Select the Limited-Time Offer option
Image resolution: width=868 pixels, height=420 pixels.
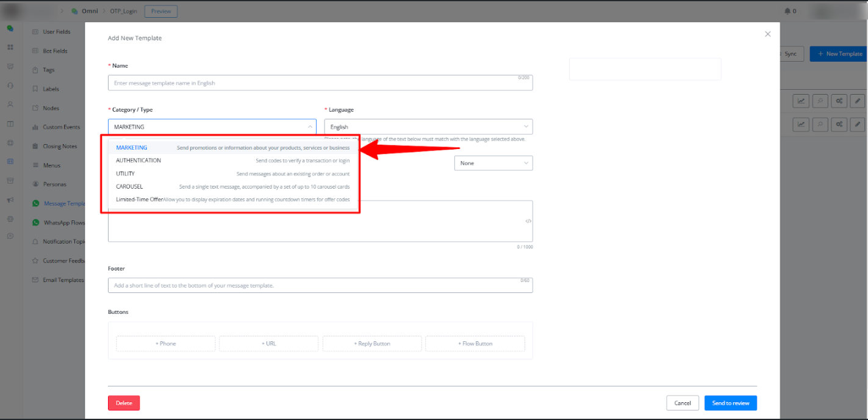pos(139,200)
